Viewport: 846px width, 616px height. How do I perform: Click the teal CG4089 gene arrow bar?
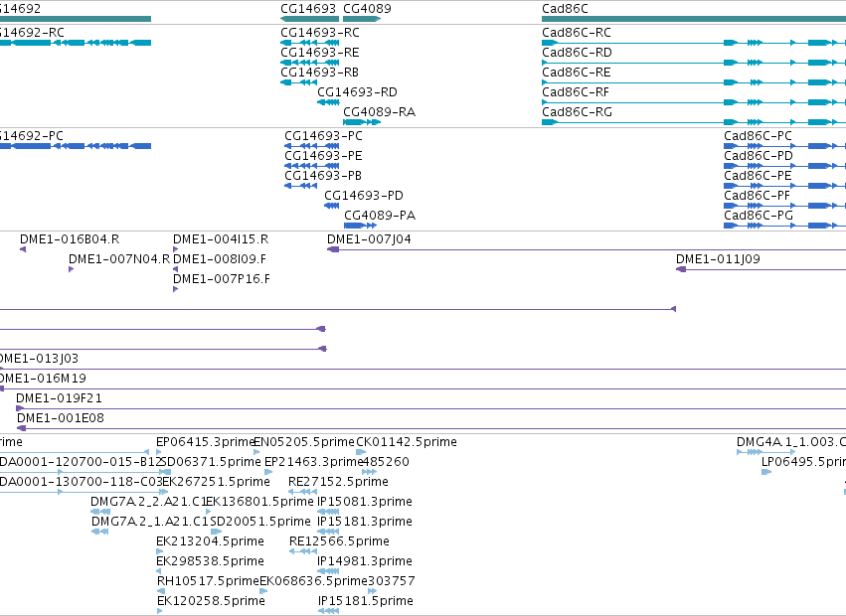[362, 19]
